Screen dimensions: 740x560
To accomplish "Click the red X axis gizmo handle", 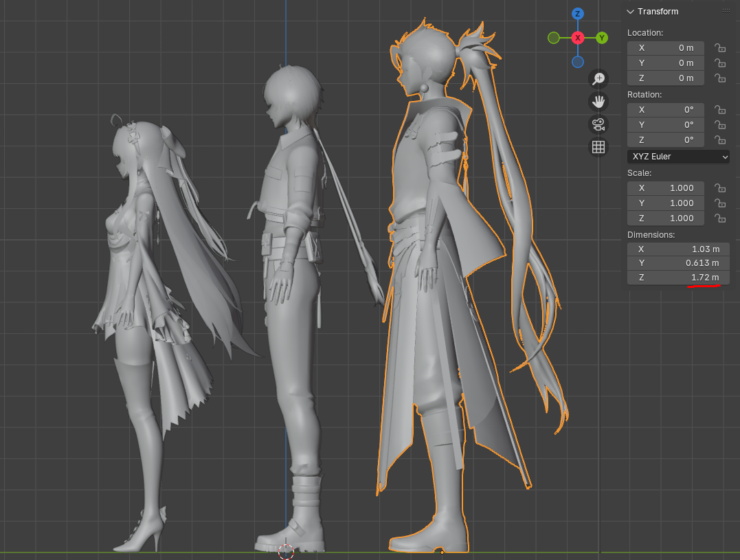I will 578,38.
